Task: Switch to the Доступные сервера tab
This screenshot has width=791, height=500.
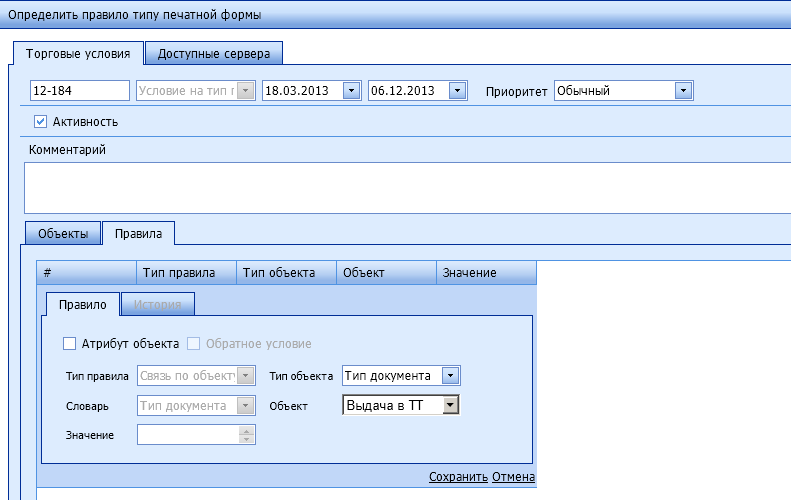Action: coord(214,54)
